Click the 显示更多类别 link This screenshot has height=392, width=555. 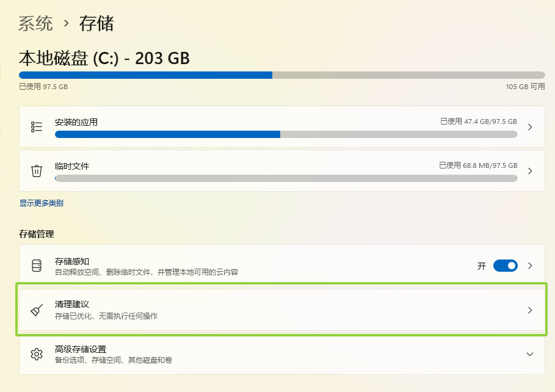(42, 203)
